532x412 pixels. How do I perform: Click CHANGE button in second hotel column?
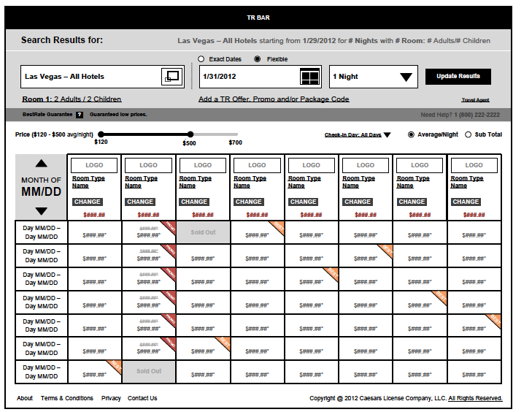pos(140,202)
